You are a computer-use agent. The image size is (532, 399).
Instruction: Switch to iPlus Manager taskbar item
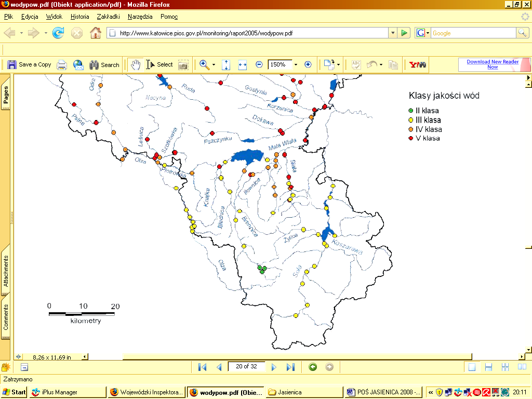[67, 392]
